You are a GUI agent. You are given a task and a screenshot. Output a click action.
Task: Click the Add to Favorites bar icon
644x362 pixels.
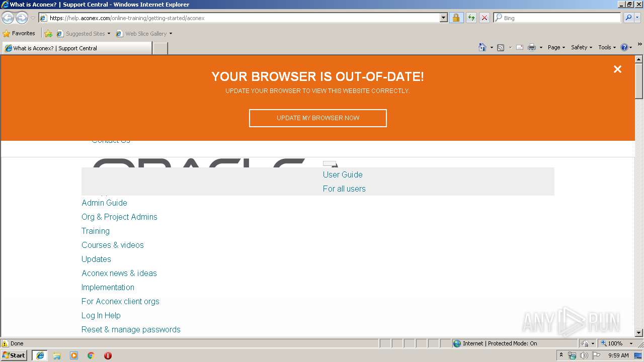click(48, 34)
